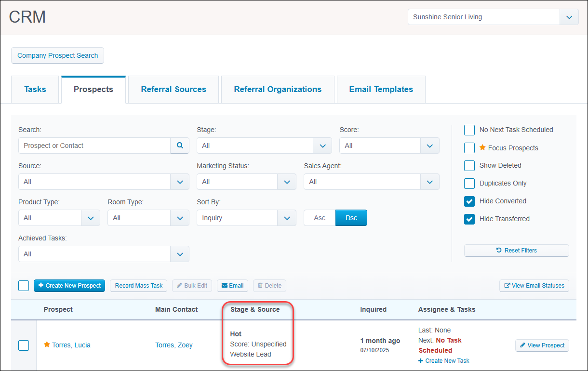Click the Create New Task link
The width and height of the screenshot is (588, 371).
point(444,361)
